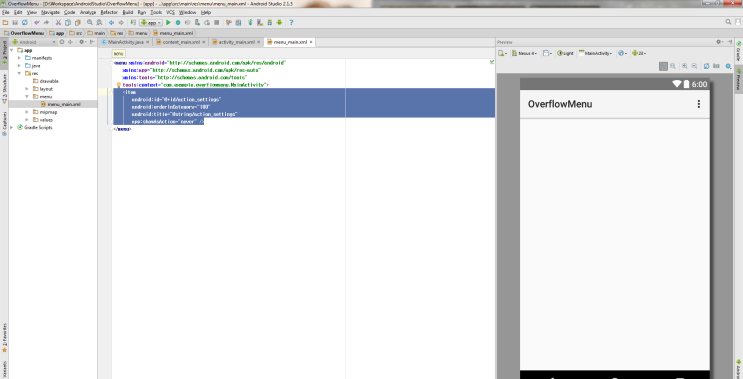
Task: Click the res breadcrumb
Action: (117, 33)
